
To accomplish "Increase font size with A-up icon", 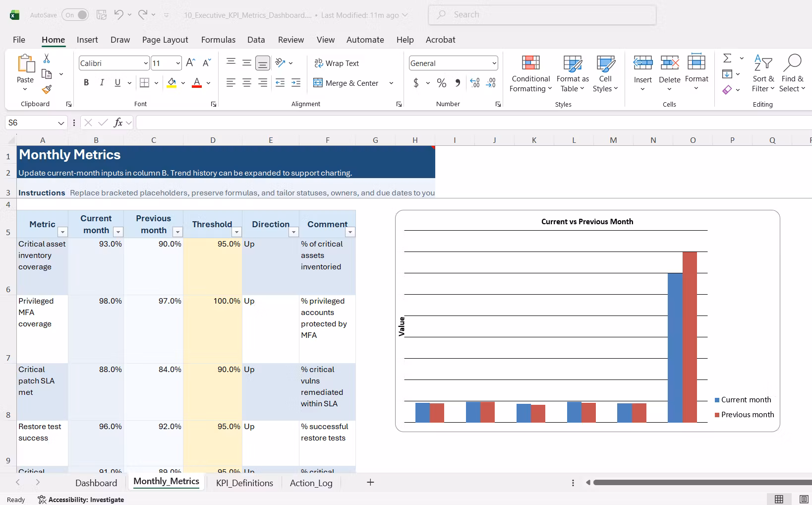I will tap(190, 63).
